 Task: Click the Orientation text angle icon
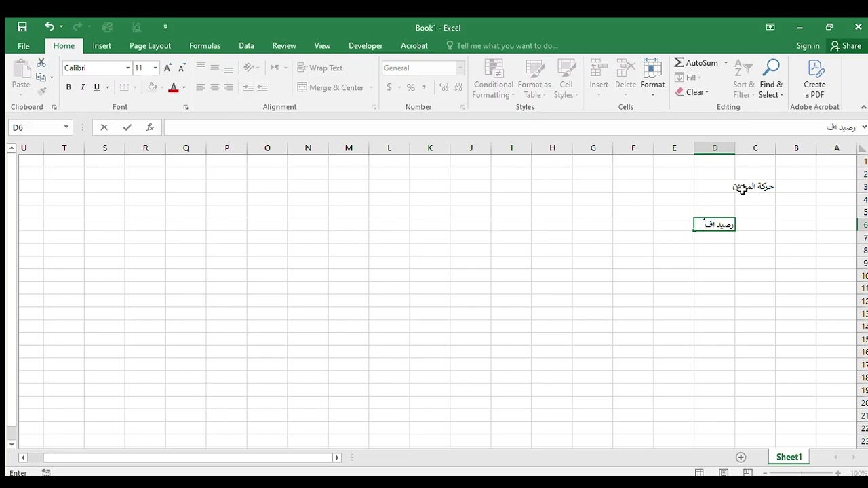pyautogui.click(x=249, y=67)
